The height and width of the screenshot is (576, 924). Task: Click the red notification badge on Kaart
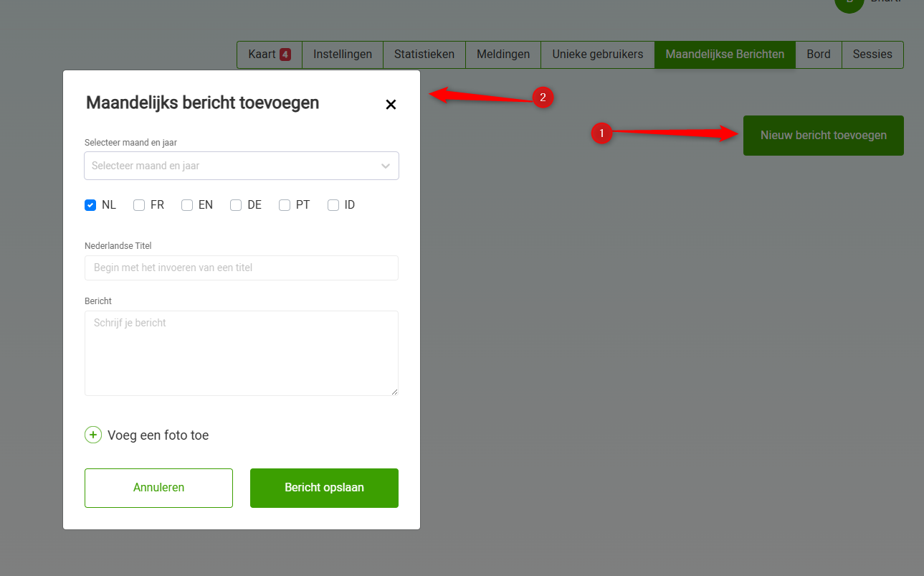click(285, 55)
